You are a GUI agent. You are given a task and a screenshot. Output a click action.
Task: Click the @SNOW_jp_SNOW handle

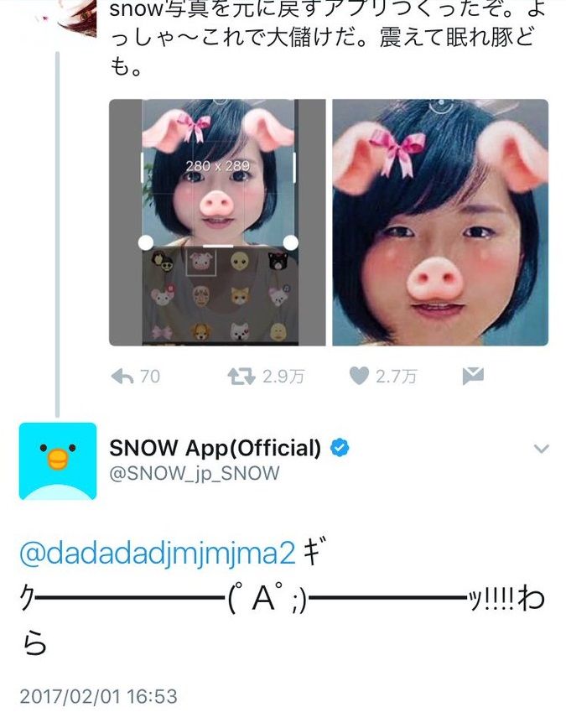click(x=194, y=474)
